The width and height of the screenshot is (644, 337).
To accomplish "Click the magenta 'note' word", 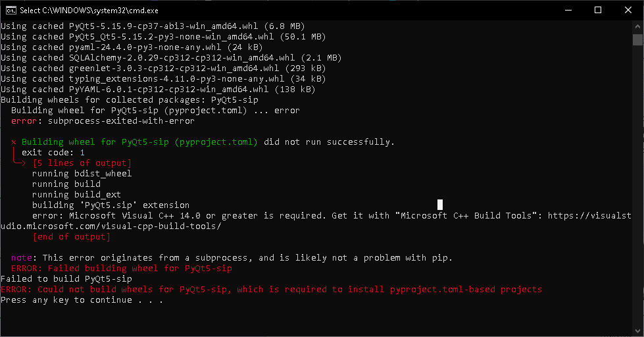I will [21, 258].
